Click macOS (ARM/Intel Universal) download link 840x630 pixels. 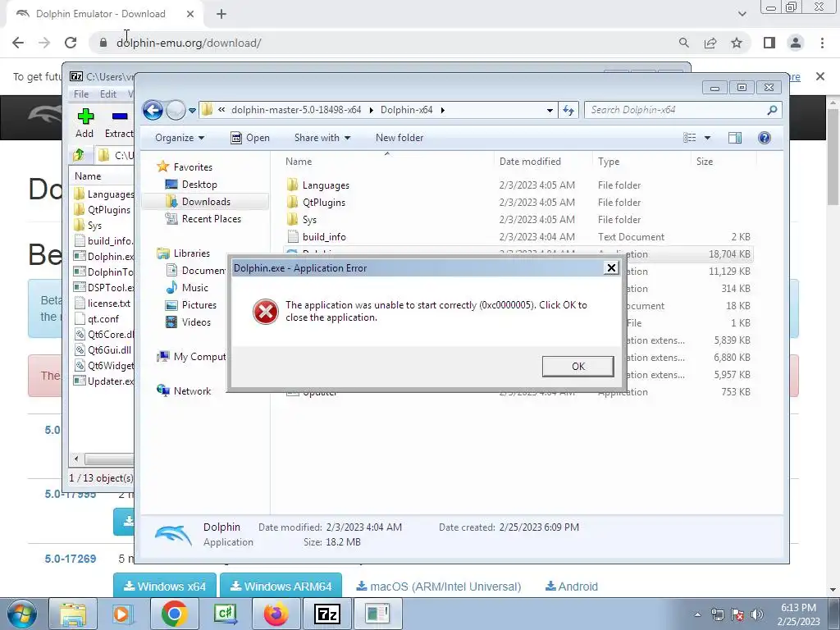click(x=439, y=587)
